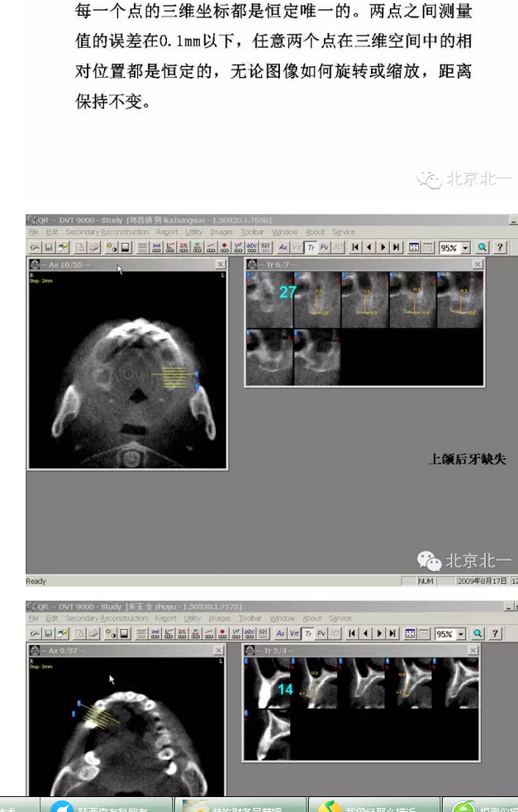Select the slice thumbnail labeled 14

(268, 683)
